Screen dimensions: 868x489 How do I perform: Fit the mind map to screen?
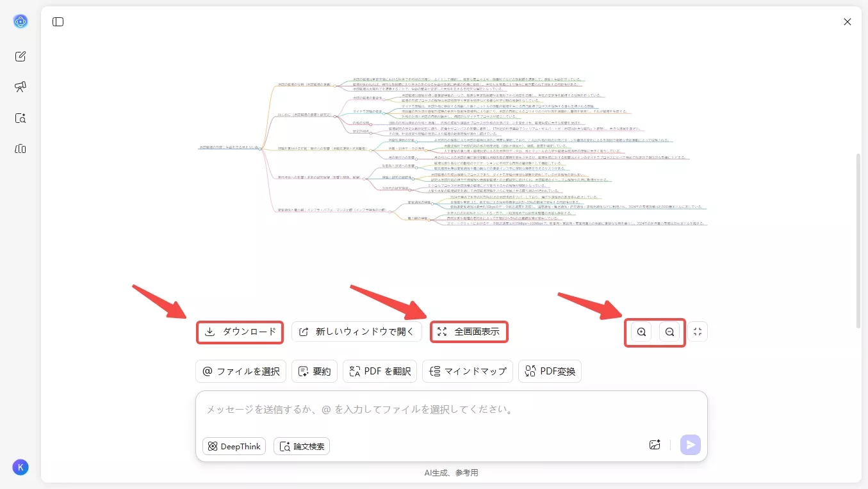click(698, 332)
